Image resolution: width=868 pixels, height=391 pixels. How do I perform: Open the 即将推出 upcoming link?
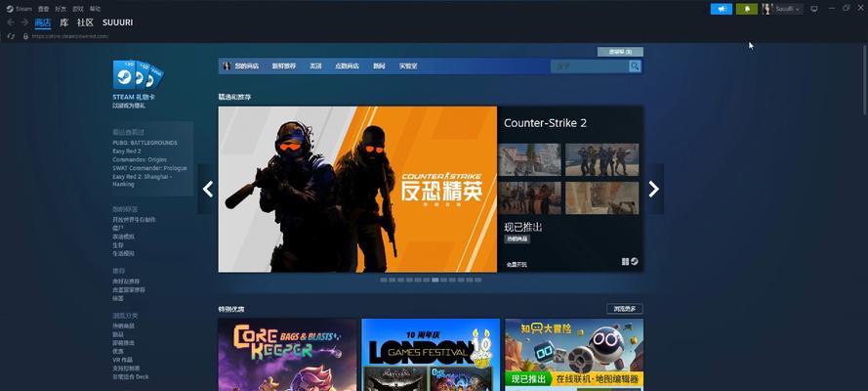click(x=123, y=343)
